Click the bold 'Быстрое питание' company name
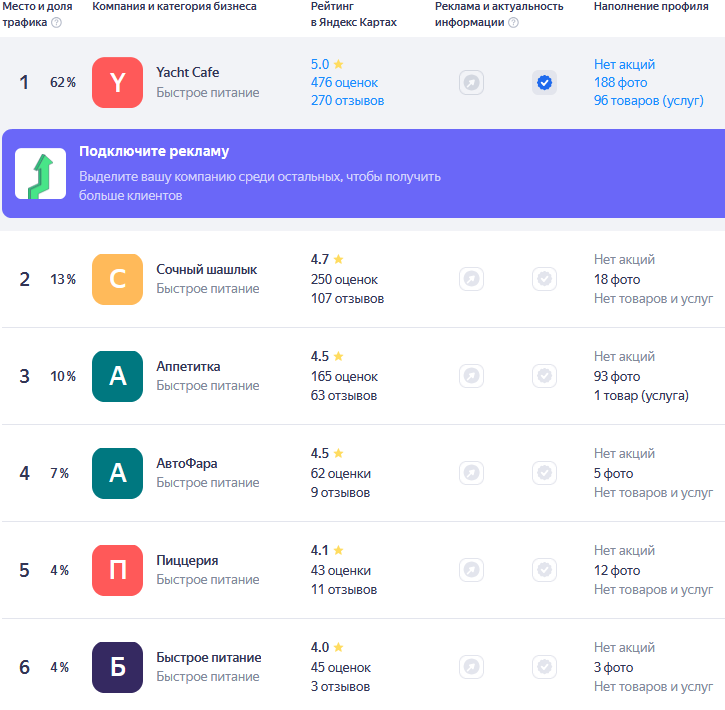The width and height of the screenshot is (725, 710). [209, 658]
